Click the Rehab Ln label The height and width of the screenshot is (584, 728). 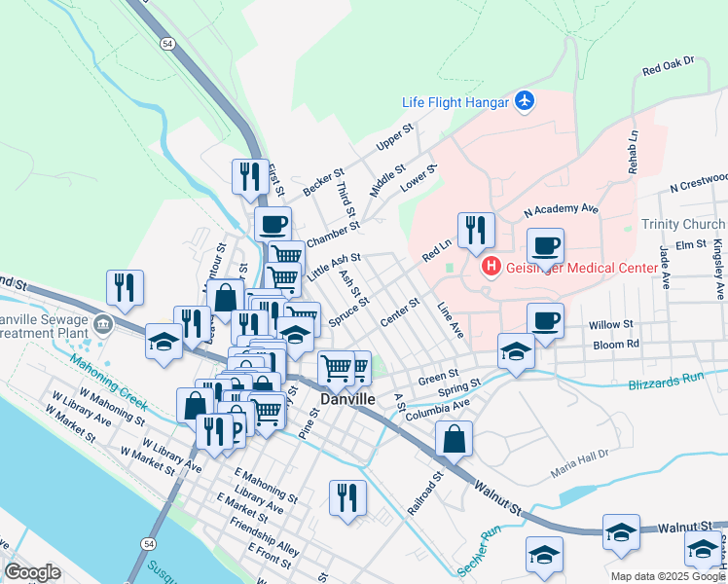coord(634,152)
